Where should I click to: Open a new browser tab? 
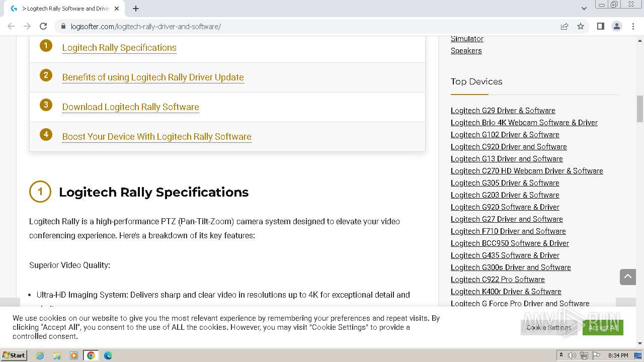point(136,9)
